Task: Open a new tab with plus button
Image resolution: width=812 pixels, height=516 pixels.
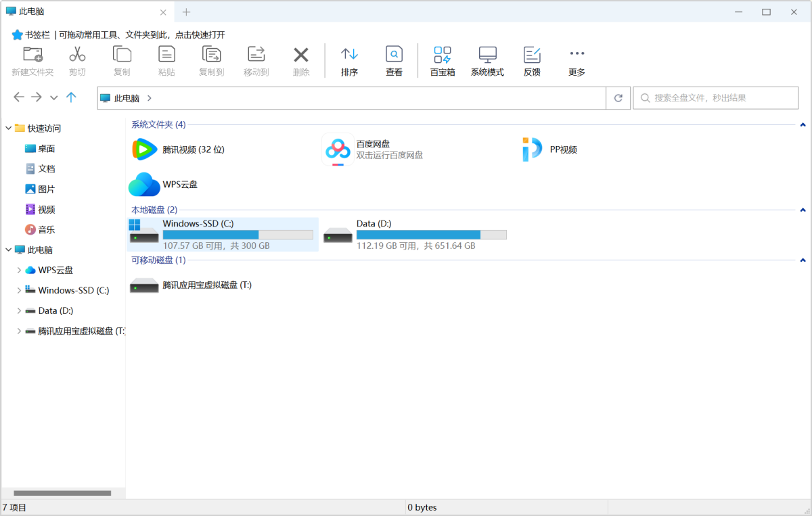Action: [186, 12]
